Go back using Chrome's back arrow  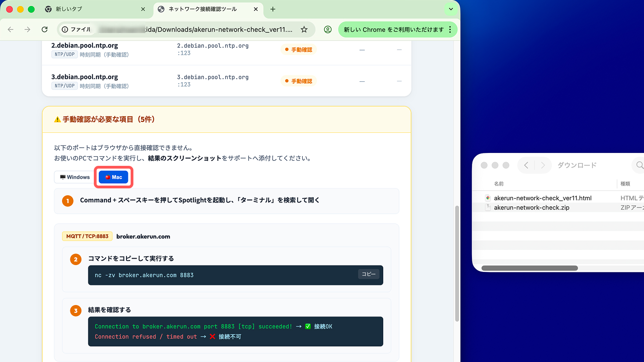(x=11, y=29)
